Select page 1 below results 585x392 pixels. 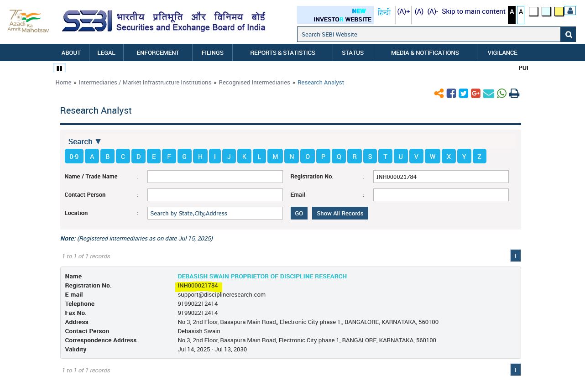coord(515,370)
